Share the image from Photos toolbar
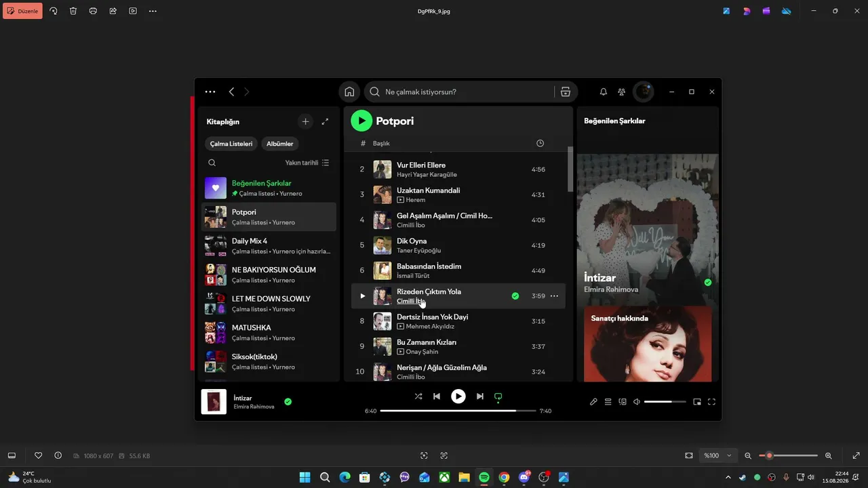The width and height of the screenshot is (868, 488). point(113,11)
